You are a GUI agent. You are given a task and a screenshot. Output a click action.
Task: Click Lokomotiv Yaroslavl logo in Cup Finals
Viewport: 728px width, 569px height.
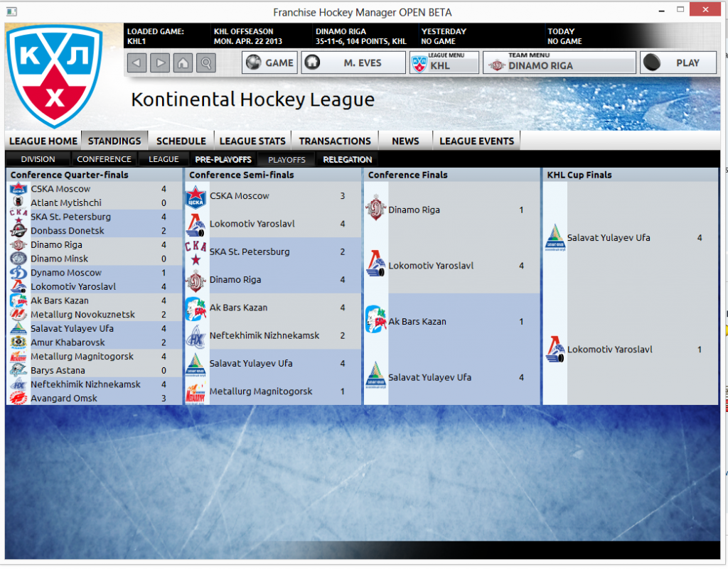click(555, 349)
